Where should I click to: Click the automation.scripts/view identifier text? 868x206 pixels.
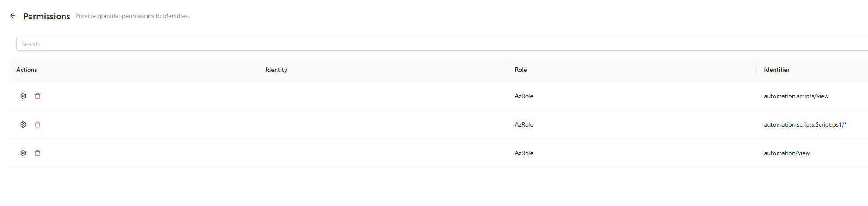(796, 96)
